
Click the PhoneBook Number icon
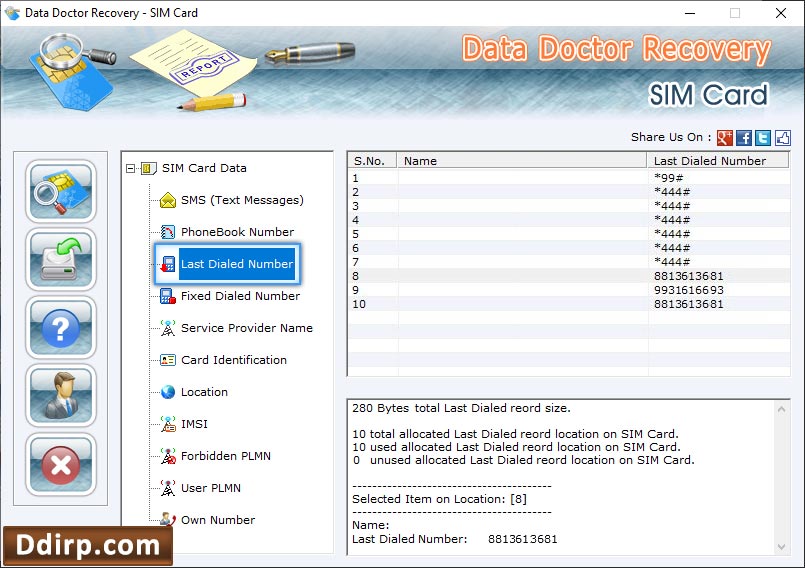[x=168, y=232]
